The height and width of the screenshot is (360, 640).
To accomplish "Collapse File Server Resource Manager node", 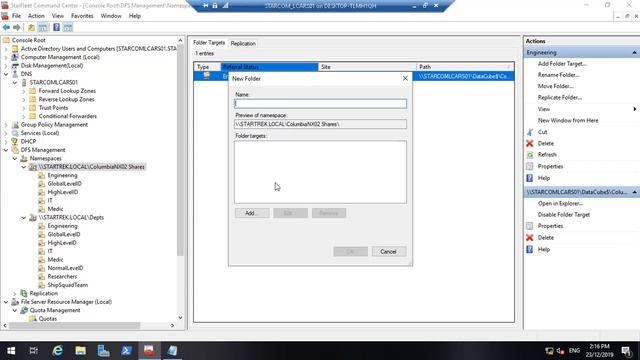I will click(x=6, y=302).
